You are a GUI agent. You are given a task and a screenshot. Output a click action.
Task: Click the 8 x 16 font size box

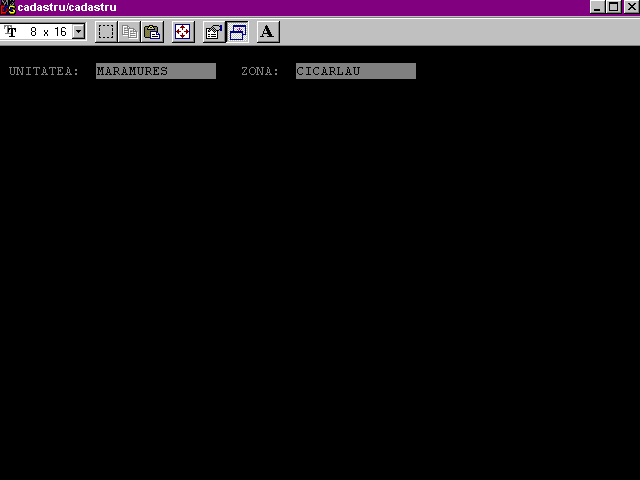click(x=47, y=32)
